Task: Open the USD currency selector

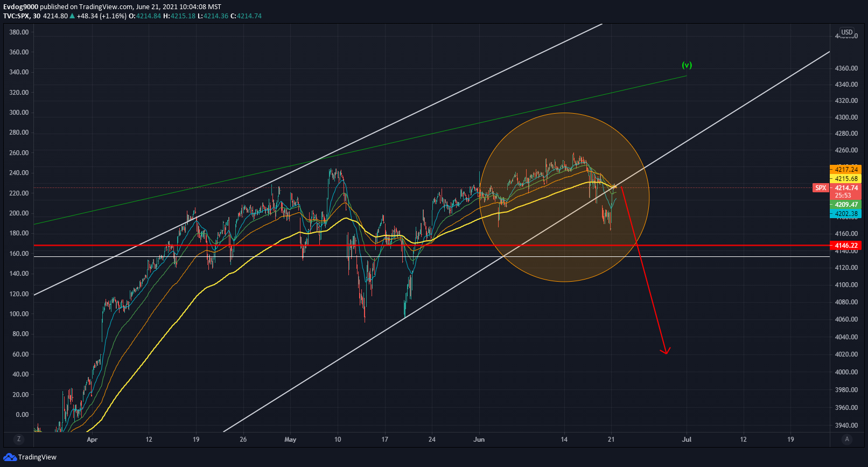Action: coord(847,32)
